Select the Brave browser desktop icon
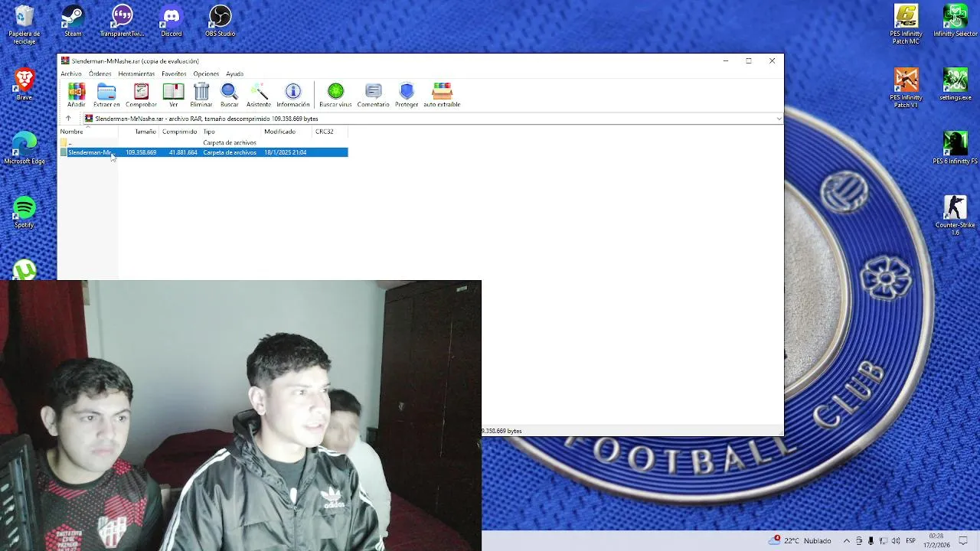The height and width of the screenshot is (551, 980). click(24, 84)
